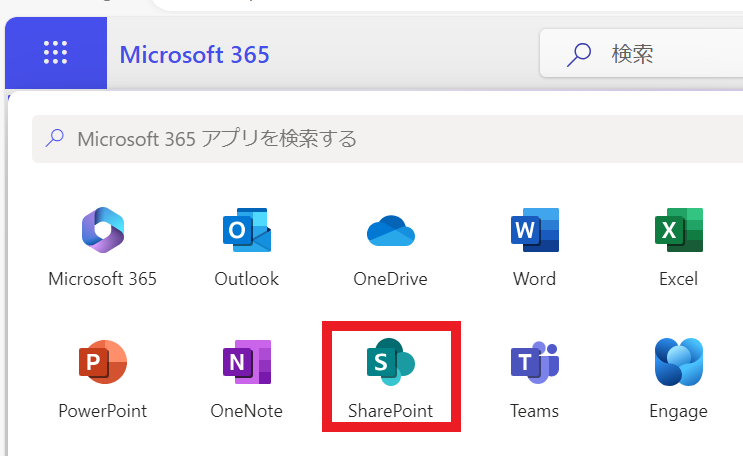Open the app launcher waffle button
Image resolution: width=743 pixels, height=456 pixels.
tap(55, 53)
